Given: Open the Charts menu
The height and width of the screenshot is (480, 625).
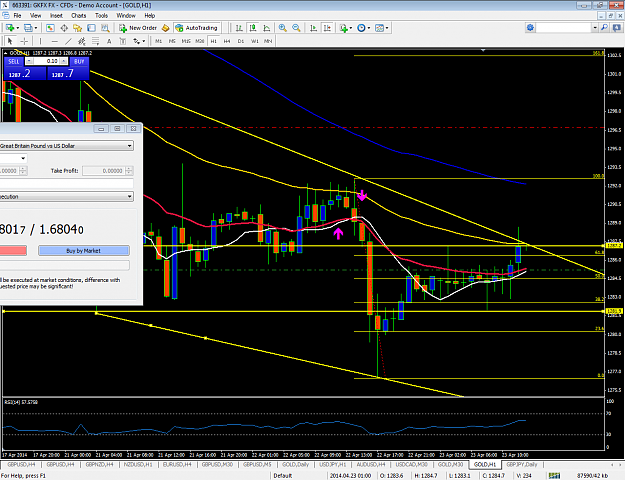Looking at the screenshot, I should coord(79,16).
